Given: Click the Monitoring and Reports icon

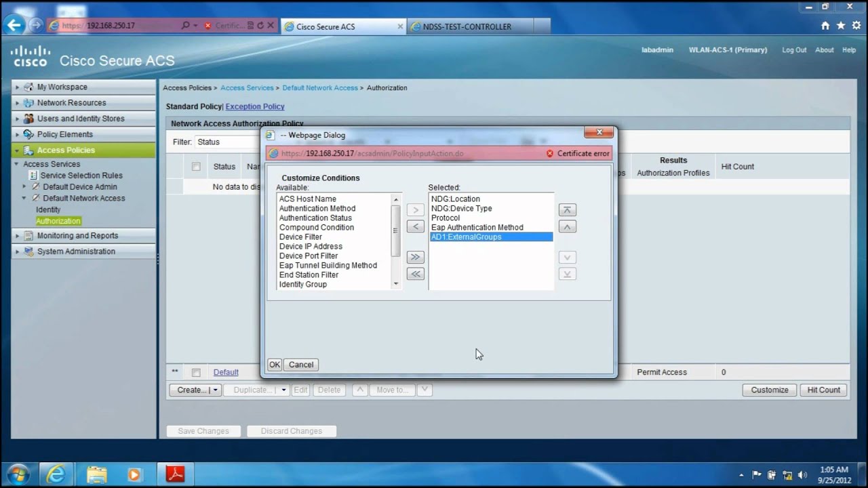Looking at the screenshot, I should click(x=28, y=236).
